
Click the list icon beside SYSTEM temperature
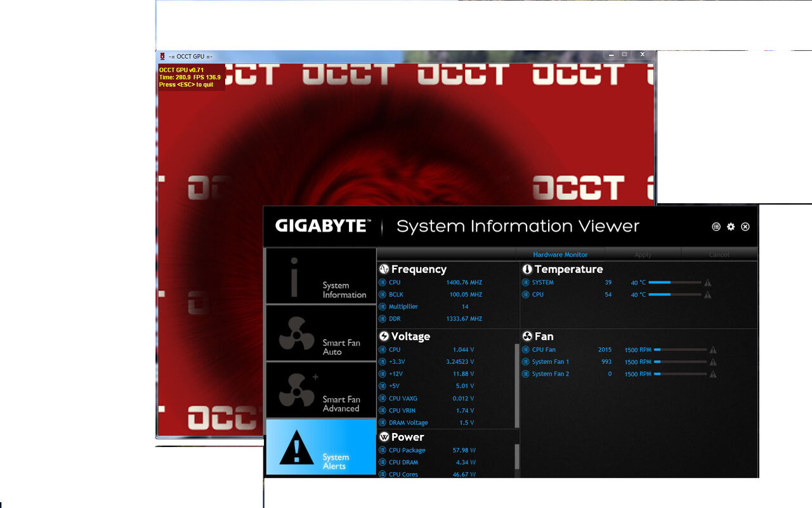tap(526, 283)
